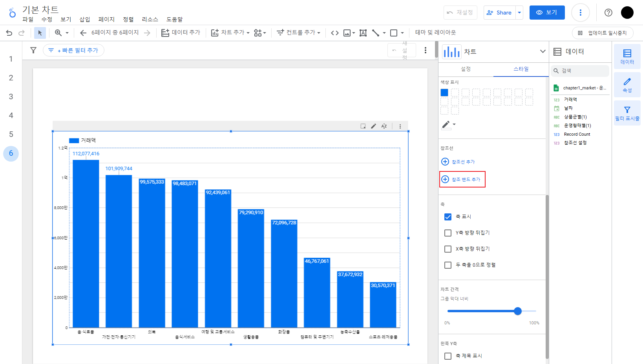Click 참조 밴드 추가 link

click(x=461, y=180)
